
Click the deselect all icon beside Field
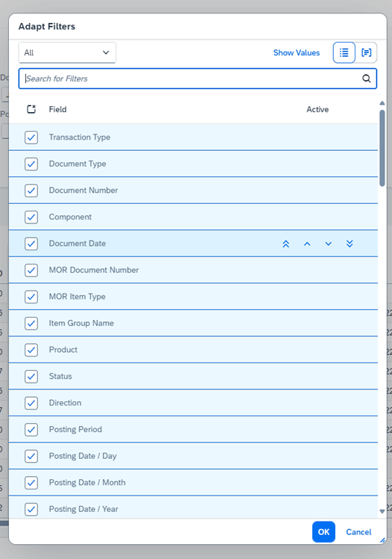pyautogui.click(x=31, y=109)
